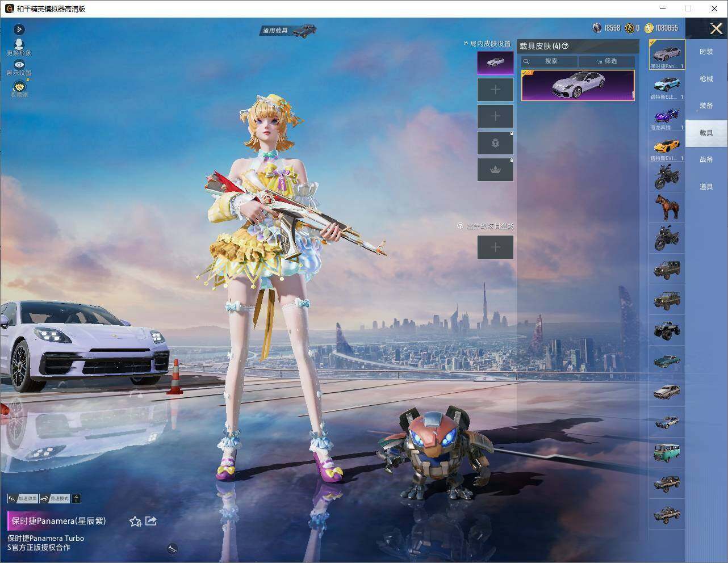The height and width of the screenshot is (563, 728).
Task: Toggle the 竞速模式 racing mode button
Action: click(x=55, y=498)
